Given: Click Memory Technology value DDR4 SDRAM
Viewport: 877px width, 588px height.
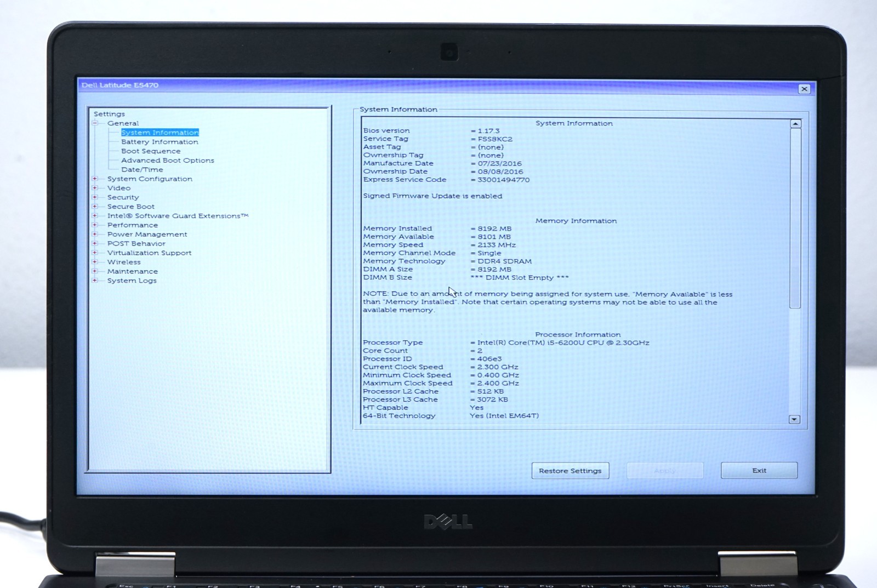Looking at the screenshot, I should click(x=504, y=261).
